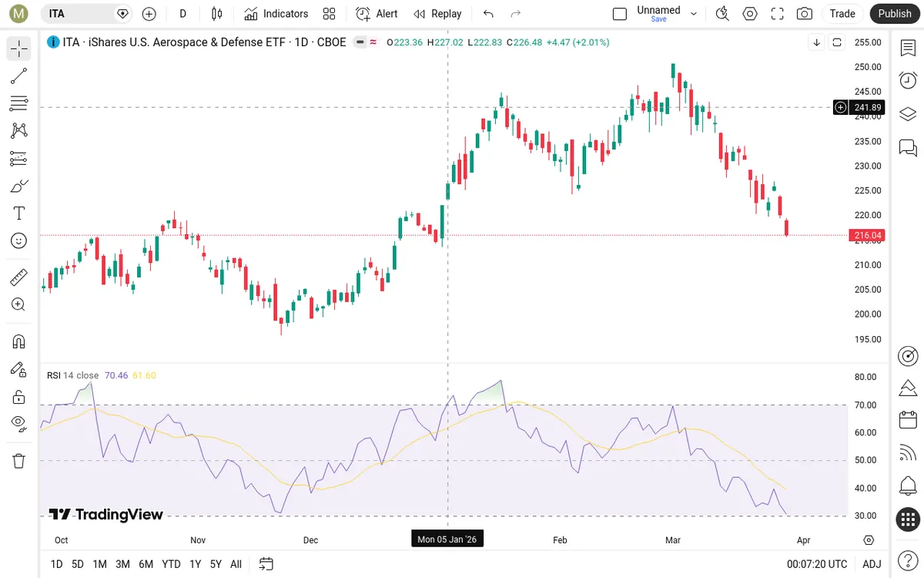Start bar Replay mode
Screen dimensions: 924x578
click(x=437, y=14)
